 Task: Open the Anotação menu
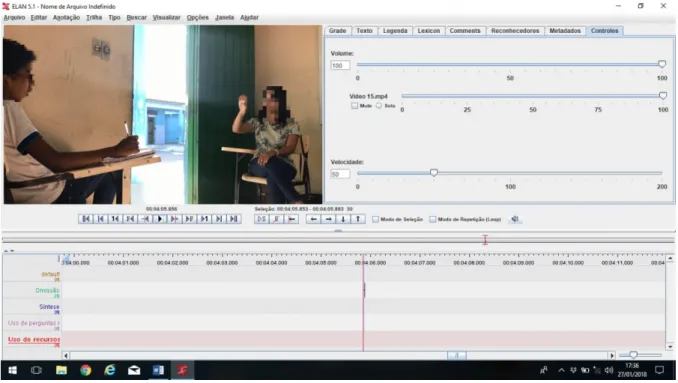tap(66, 18)
